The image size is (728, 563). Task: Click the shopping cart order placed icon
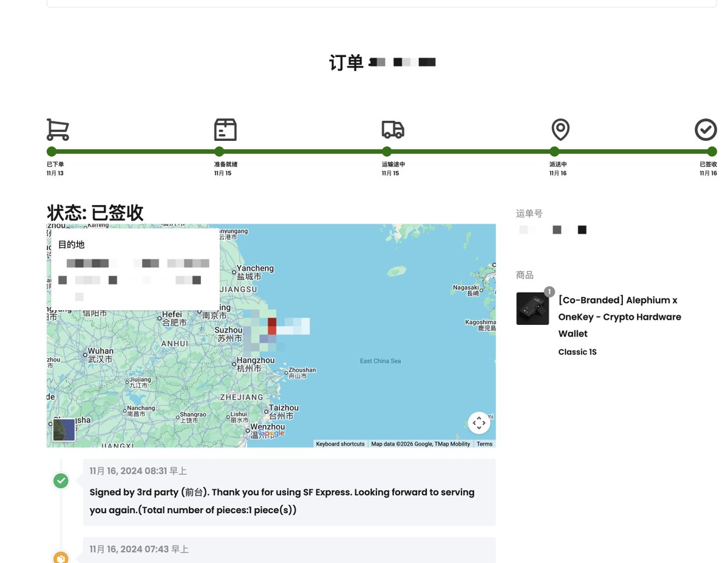pos(58,129)
